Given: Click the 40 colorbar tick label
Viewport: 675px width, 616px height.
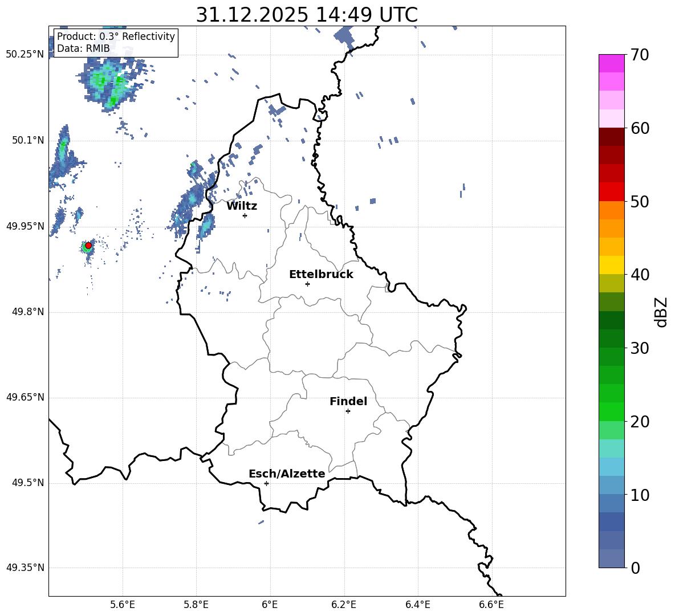Looking at the screenshot, I should [x=639, y=275].
